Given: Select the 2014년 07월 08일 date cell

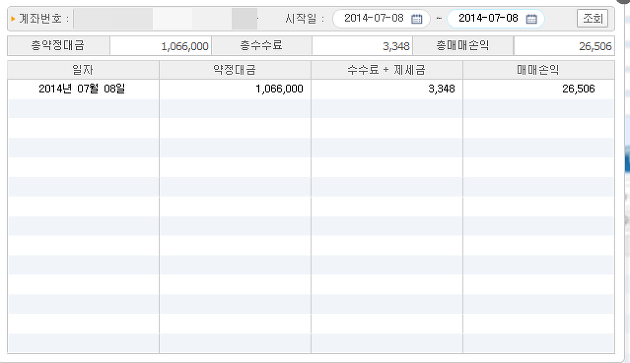Looking at the screenshot, I should (84, 89).
